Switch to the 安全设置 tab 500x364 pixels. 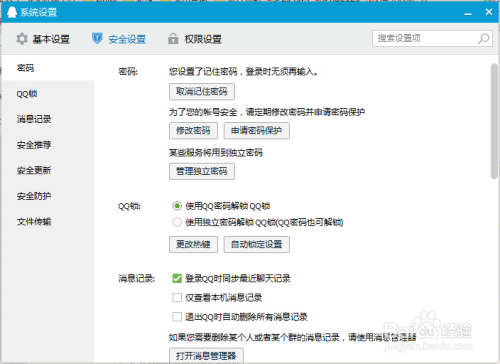coord(119,39)
